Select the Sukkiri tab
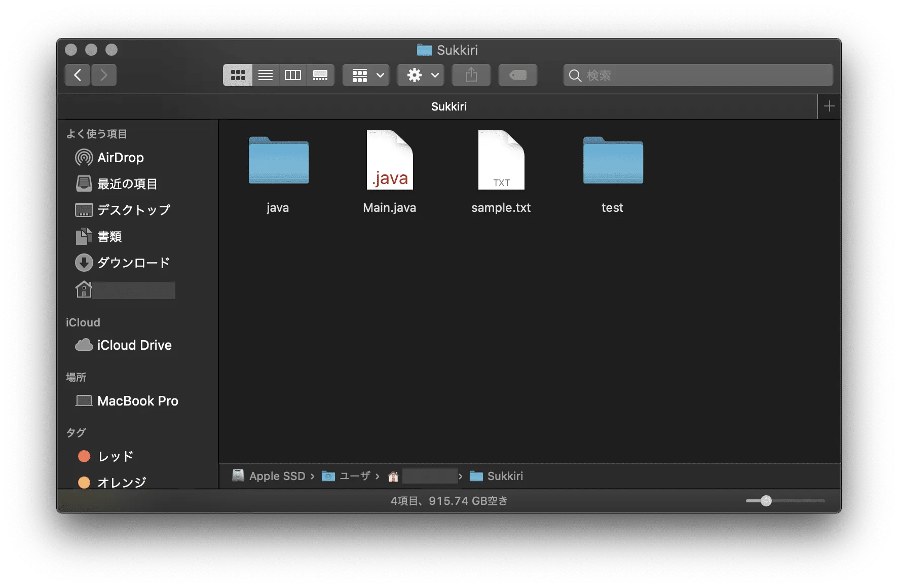Viewport: 898px width, 588px height. pos(437,106)
